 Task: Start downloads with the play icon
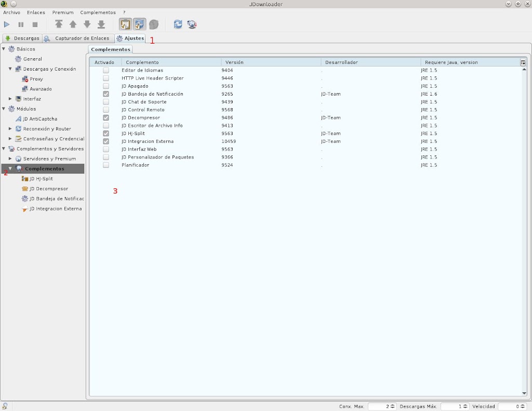pos(7,24)
